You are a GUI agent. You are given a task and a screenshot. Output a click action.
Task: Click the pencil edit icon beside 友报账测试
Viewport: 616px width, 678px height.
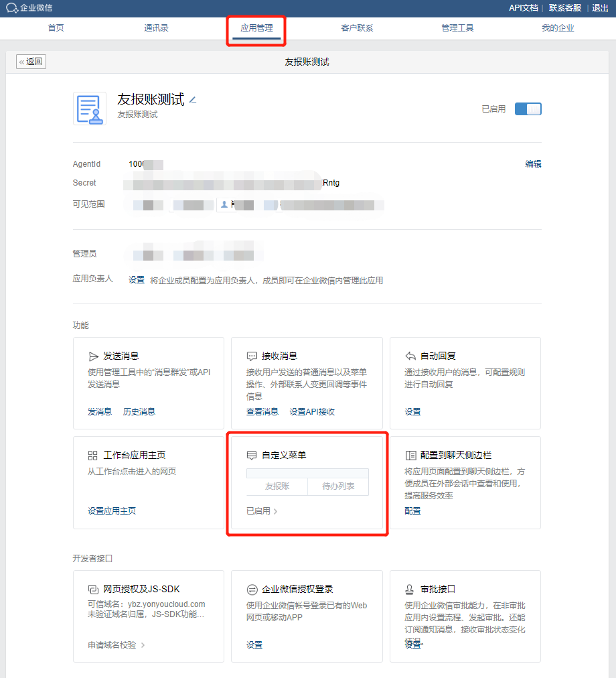tap(193, 100)
